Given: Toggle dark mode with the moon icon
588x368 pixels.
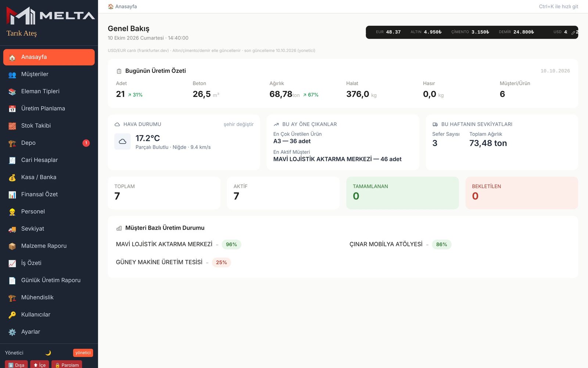Looking at the screenshot, I should pyautogui.click(x=48, y=353).
